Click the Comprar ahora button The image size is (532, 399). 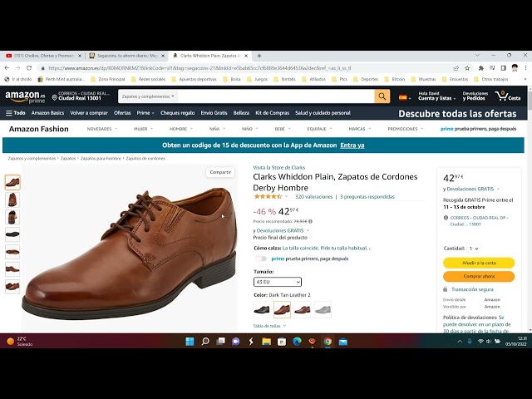click(479, 276)
